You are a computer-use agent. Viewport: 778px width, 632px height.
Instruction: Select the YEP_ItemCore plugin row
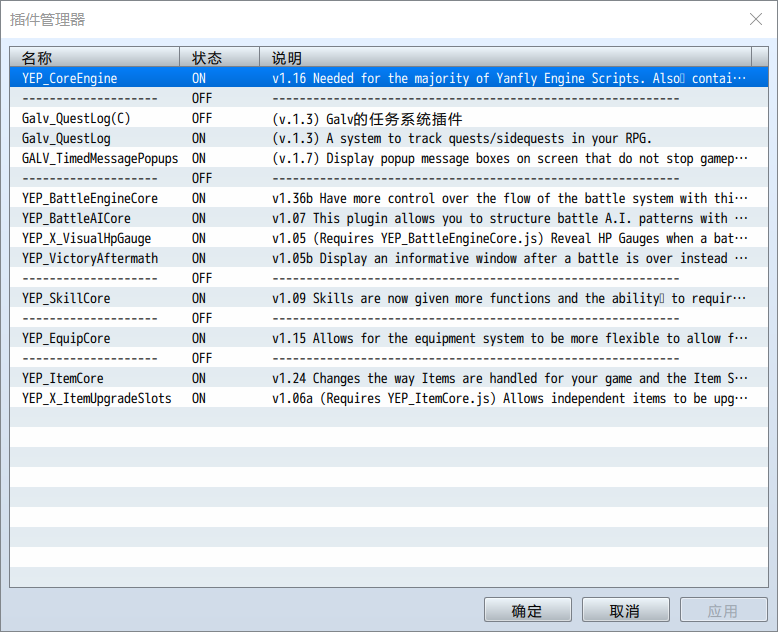pos(389,378)
